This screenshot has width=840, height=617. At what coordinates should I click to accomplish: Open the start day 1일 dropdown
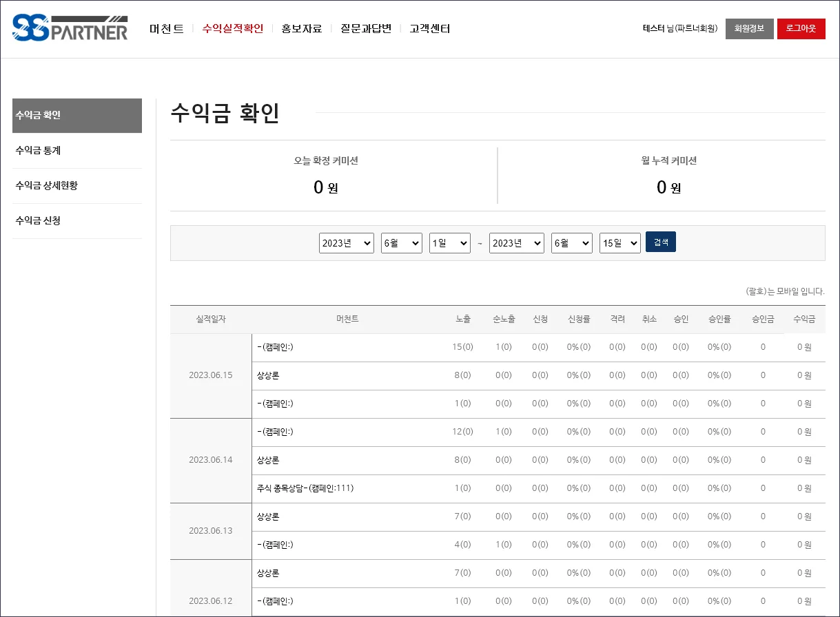point(450,243)
